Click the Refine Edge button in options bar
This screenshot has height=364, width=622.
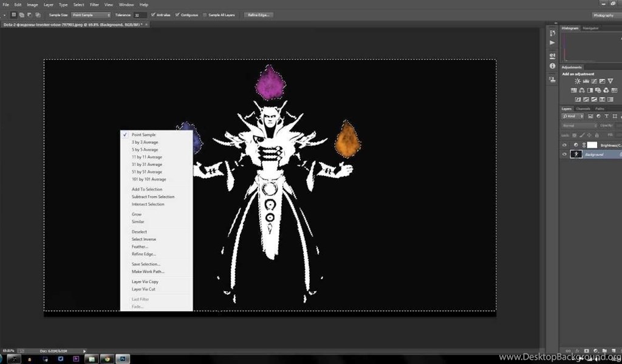(x=258, y=15)
